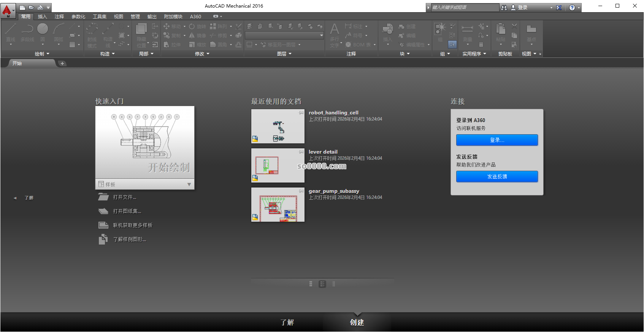The height and width of the screenshot is (332, 644).
Task: Click the Open folder icon in quick access toolbar
Action: click(31, 7)
